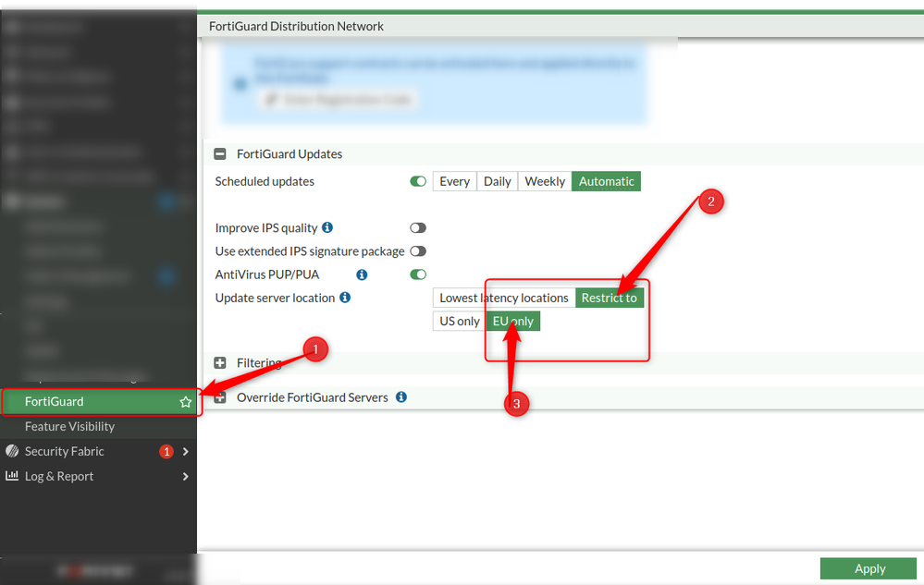The height and width of the screenshot is (585, 924).
Task: Click the Scheduled updates label
Action: tap(265, 181)
